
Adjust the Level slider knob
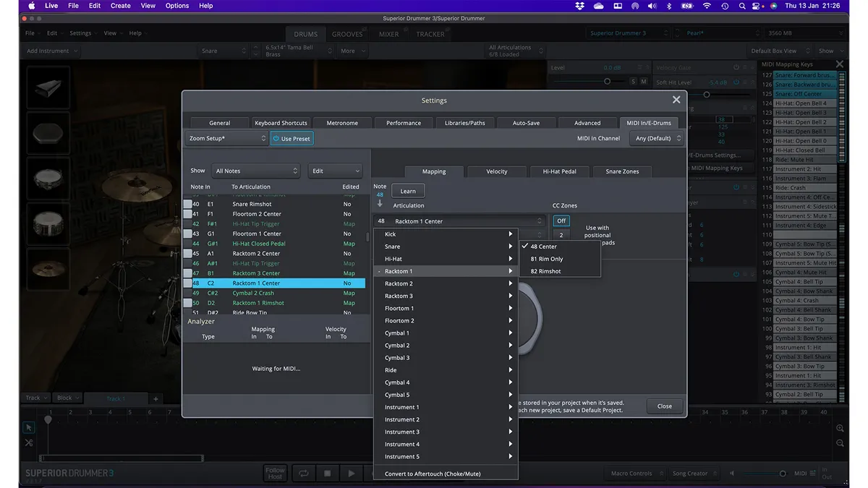pos(607,82)
